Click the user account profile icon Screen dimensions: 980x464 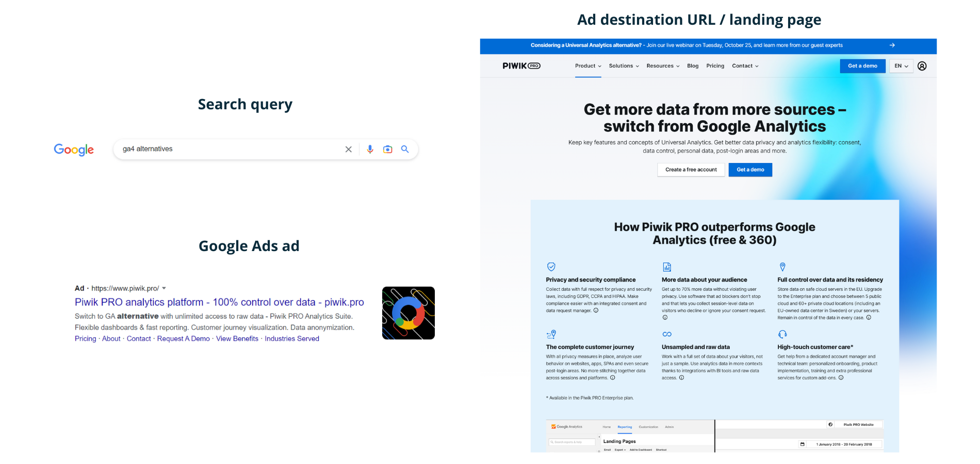point(922,66)
